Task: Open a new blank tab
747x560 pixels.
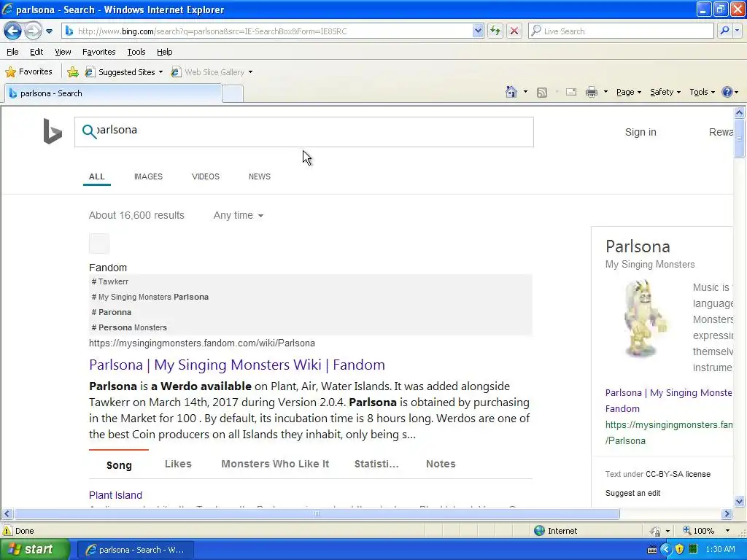Action: coord(233,94)
